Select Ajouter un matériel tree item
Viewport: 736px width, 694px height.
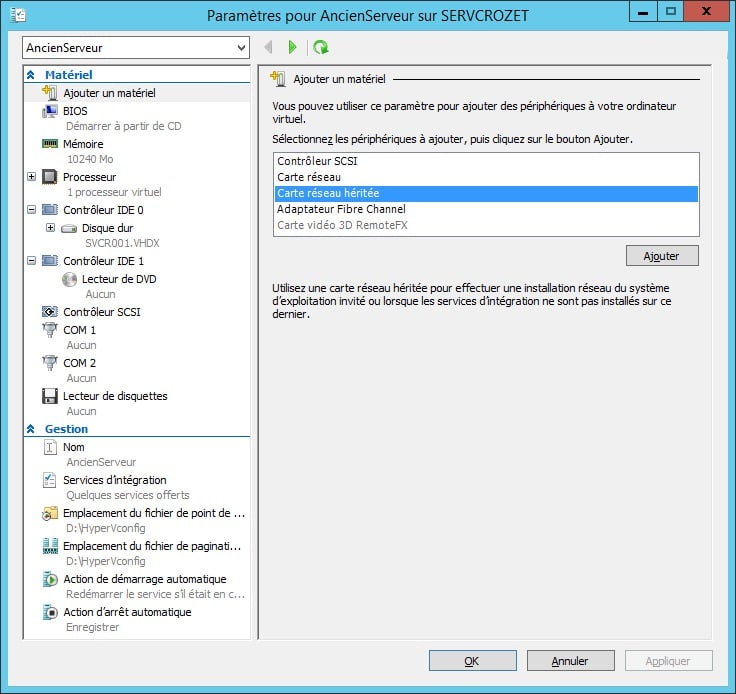(109, 93)
